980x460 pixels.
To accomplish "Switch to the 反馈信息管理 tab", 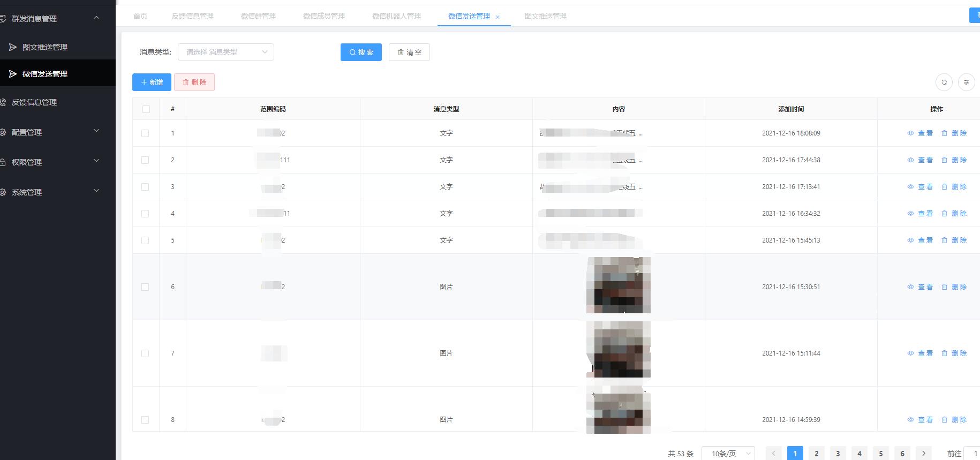I will click(193, 16).
